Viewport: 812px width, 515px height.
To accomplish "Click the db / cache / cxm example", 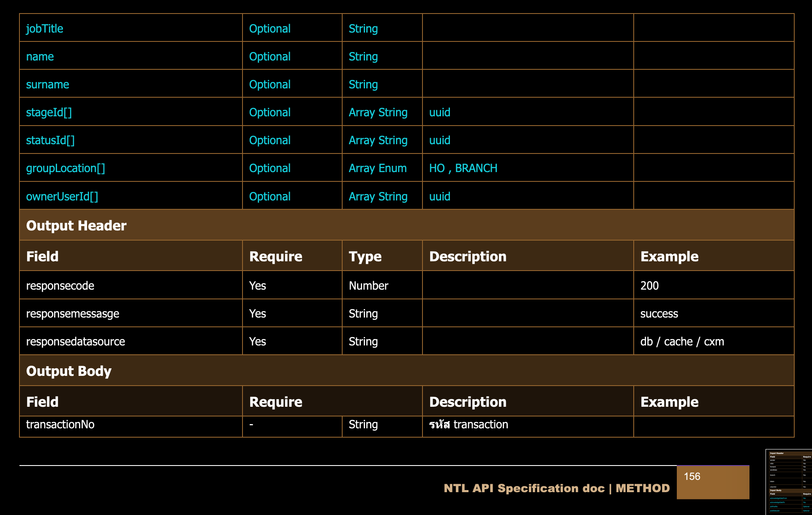I will (682, 342).
